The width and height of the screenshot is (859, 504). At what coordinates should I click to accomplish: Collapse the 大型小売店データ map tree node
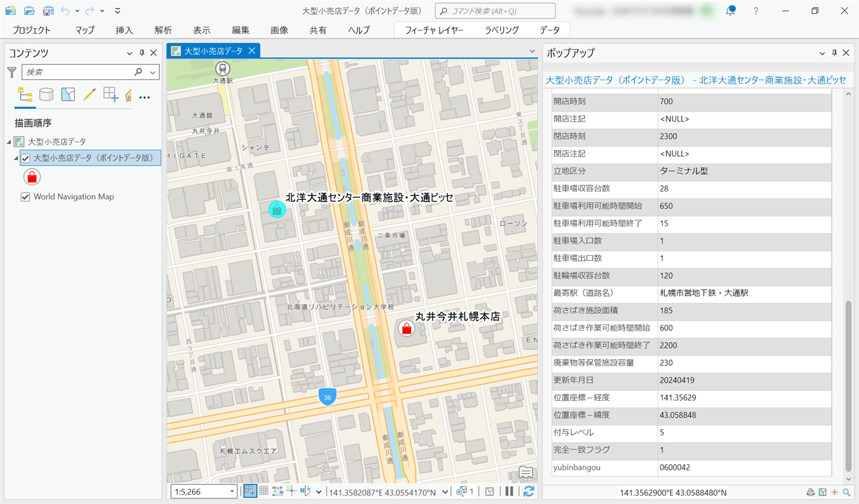[9, 142]
